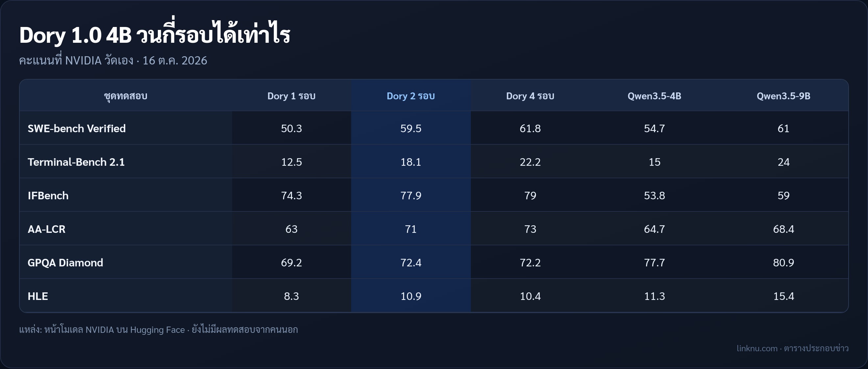This screenshot has width=868, height=369.
Task: Click the 59.5 score in Dory 2 column
Action: (x=411, y=128)
